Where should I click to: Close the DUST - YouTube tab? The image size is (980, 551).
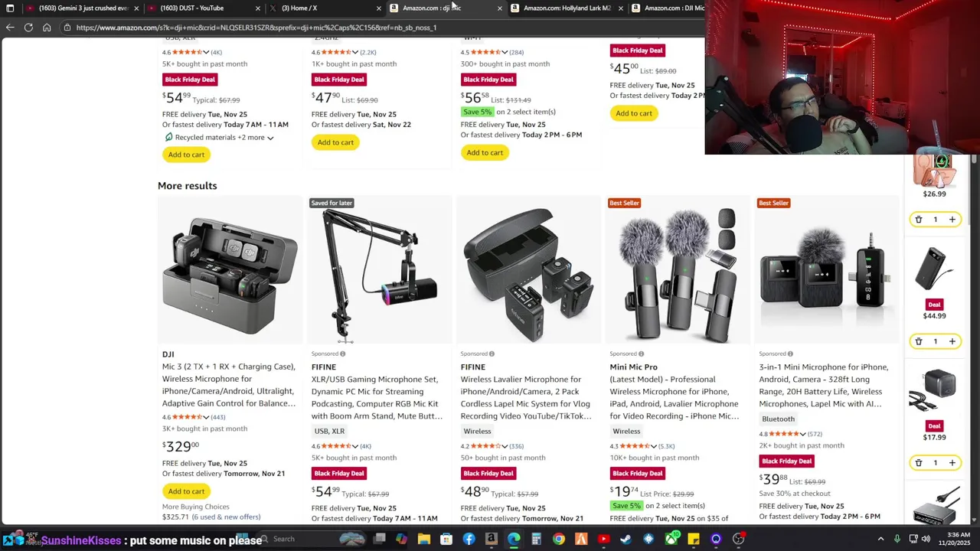257,8
